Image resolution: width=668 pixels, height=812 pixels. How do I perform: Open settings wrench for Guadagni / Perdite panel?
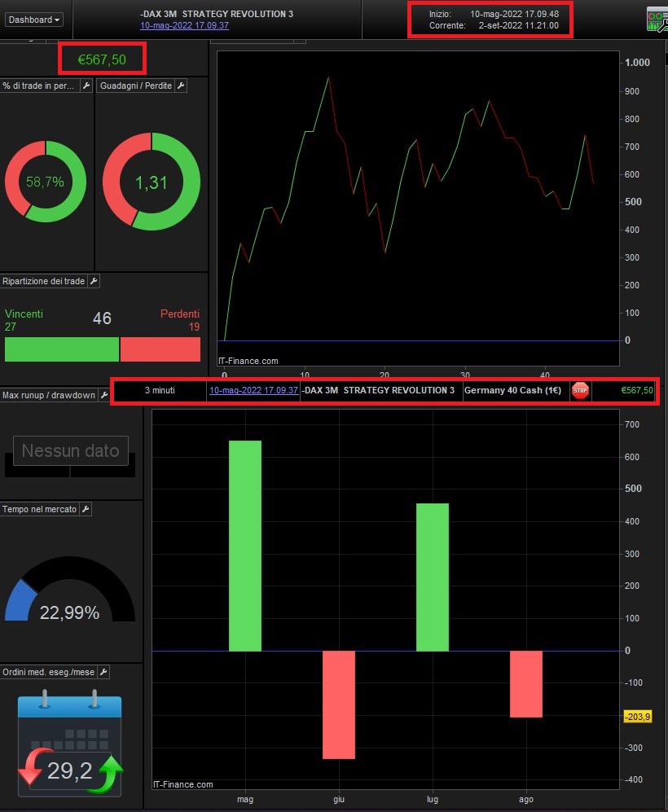coord(181,86)
